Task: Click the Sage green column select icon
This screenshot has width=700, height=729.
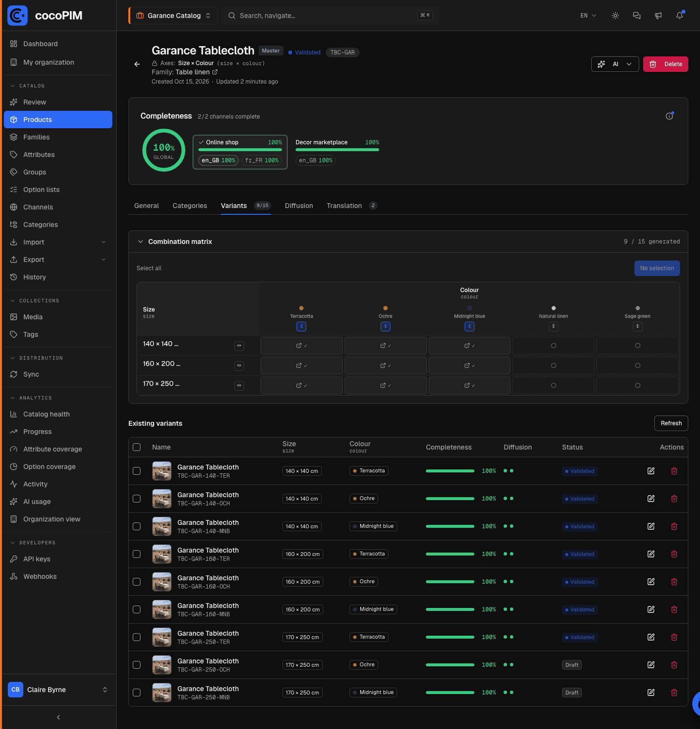Action: click(638, 327)
